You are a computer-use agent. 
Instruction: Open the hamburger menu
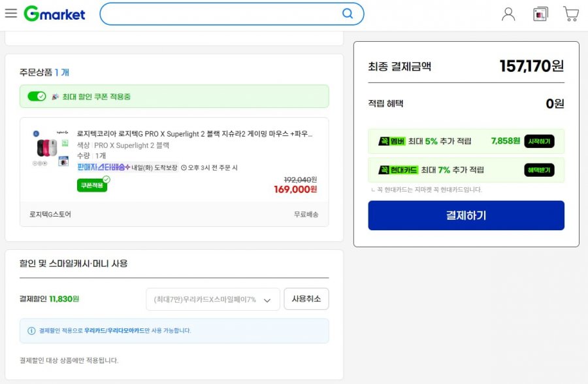(11, 13)
